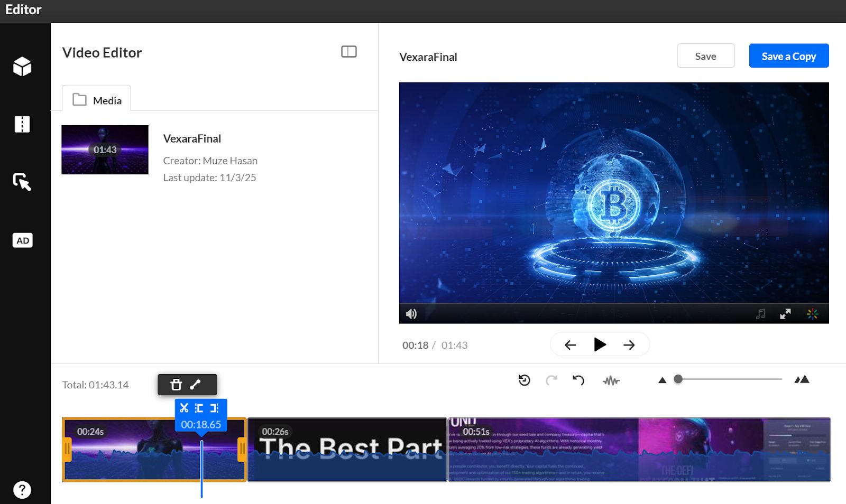
Task: Click the VexaraFinal media title
Action: [192, 138]
